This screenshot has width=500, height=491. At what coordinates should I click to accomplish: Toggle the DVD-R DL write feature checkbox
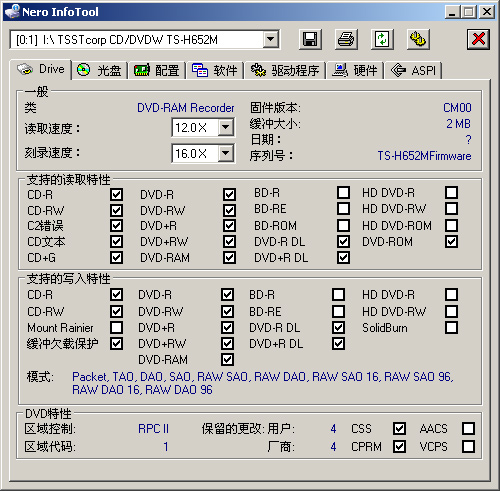coord(338,327)
